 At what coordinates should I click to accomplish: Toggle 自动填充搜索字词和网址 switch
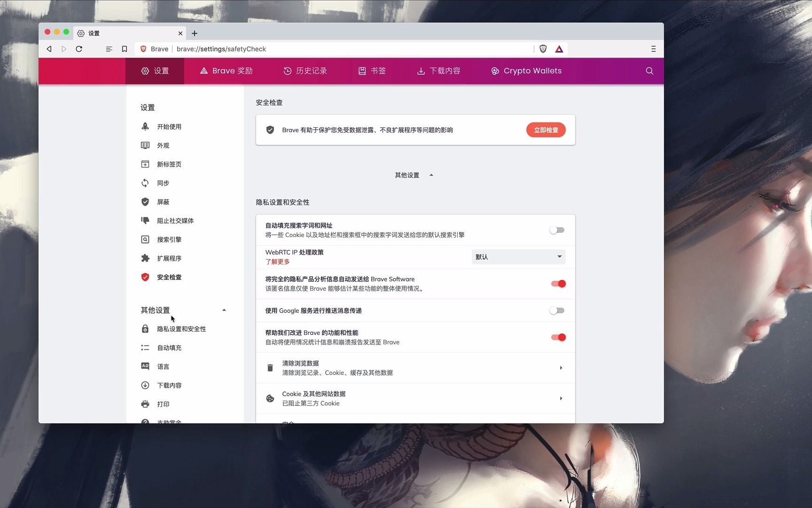pyautogui.click(x=557, y=230)
